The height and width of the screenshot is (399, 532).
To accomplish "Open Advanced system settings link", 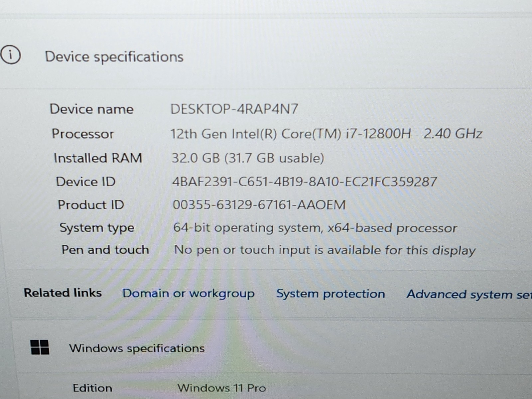I will pyautogui.click(x=469, y=295).
